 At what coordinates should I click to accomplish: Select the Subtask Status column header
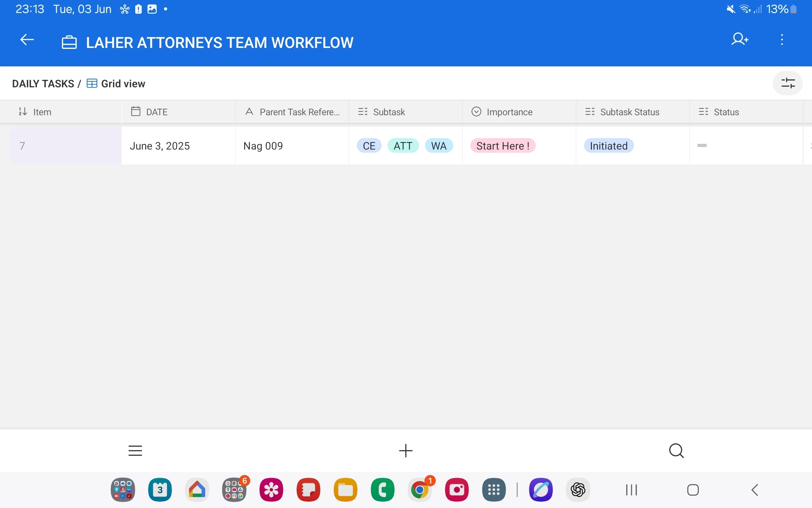tap(633, 112)
